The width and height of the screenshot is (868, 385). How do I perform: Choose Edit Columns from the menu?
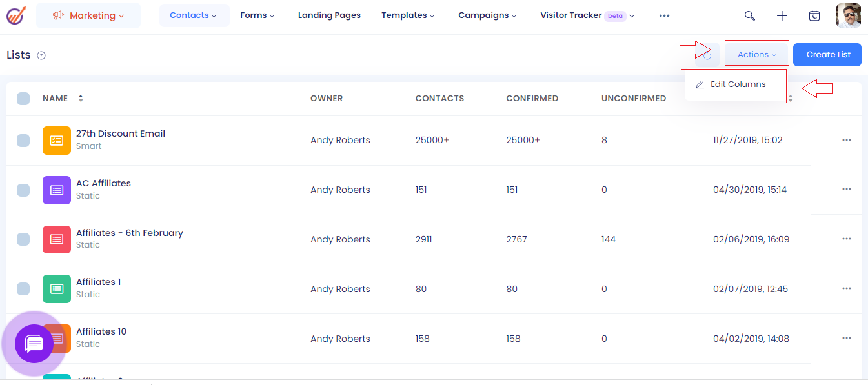[x=734, y=84]
